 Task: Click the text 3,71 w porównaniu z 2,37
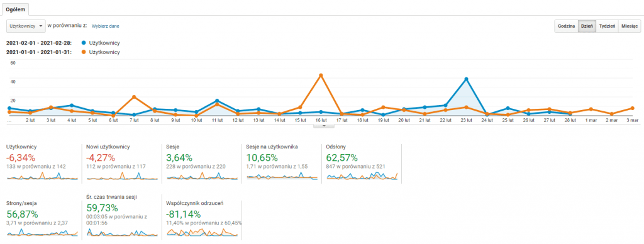click(x=37, y=223)
